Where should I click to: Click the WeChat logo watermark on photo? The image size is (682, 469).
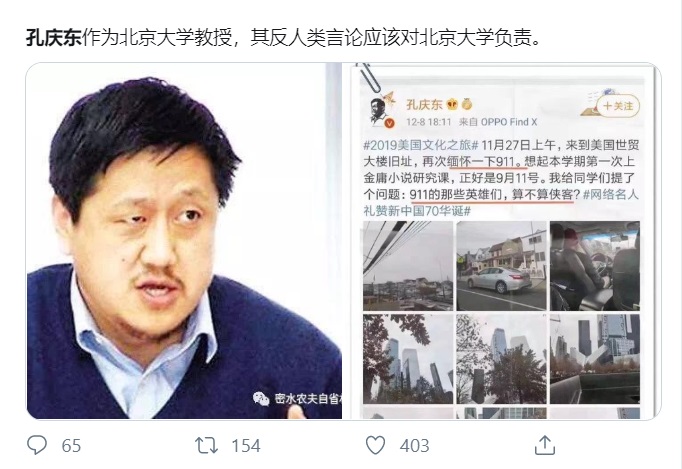point(261,398)
